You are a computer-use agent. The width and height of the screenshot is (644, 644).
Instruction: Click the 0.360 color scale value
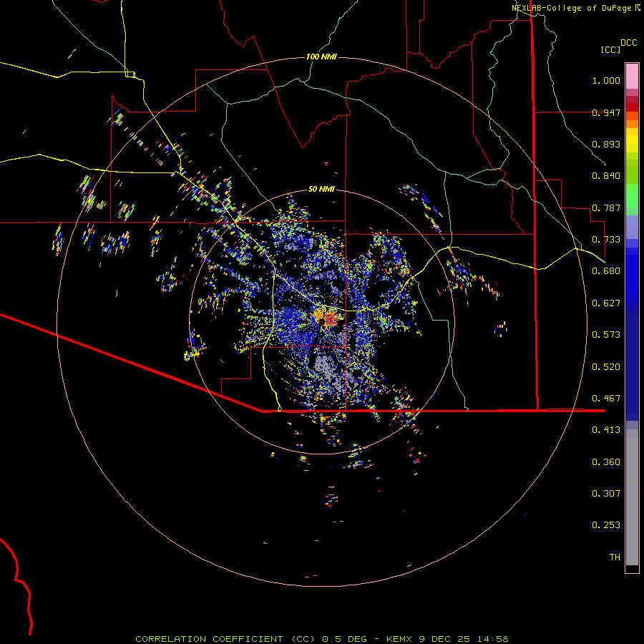point(606,462)
